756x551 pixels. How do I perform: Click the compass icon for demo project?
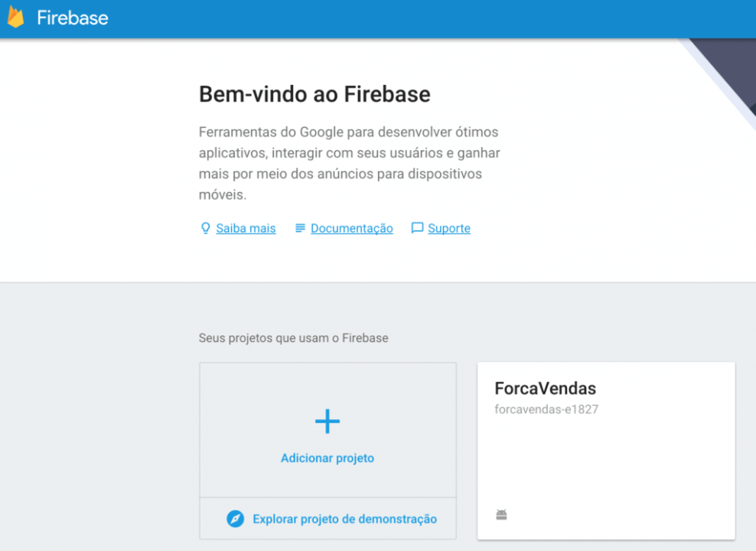(235, 519)
